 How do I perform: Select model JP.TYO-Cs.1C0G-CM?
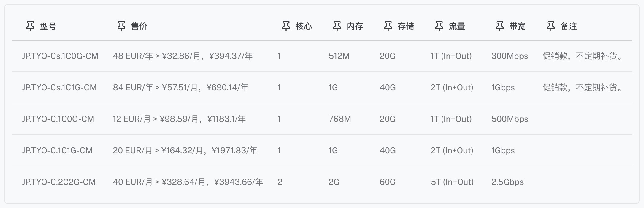pyautogui.click(x=60, y=56)
